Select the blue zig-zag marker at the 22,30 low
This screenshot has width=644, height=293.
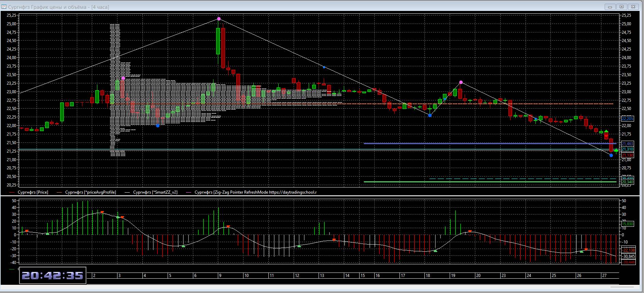pyautogui.click(x=430, y=116)
